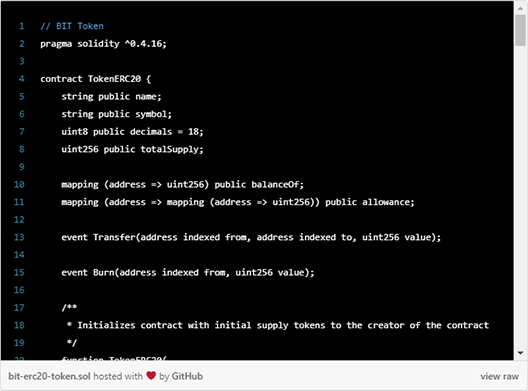
Task: Select line number 15
Action: tap(19, 272)
